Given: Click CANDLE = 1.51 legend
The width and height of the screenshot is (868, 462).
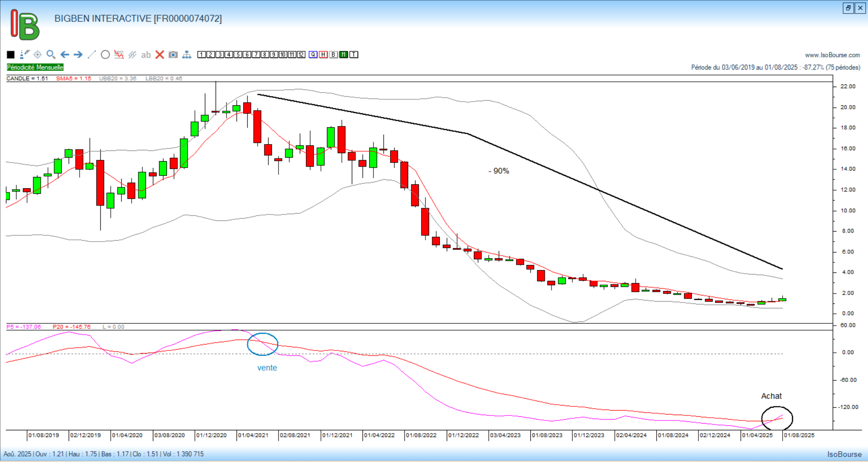Looking at the screenshot, I should tap(27, 79).
